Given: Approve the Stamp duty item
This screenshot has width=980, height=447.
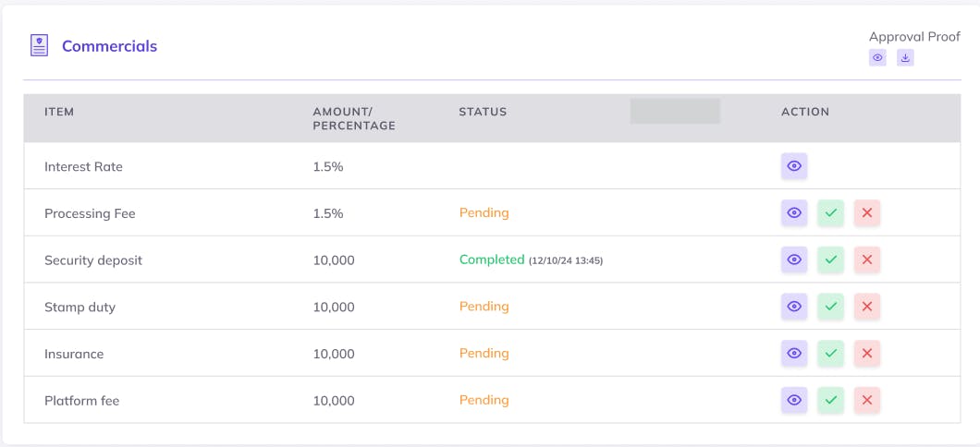Looking at the screenshot, I should point(830,307).
